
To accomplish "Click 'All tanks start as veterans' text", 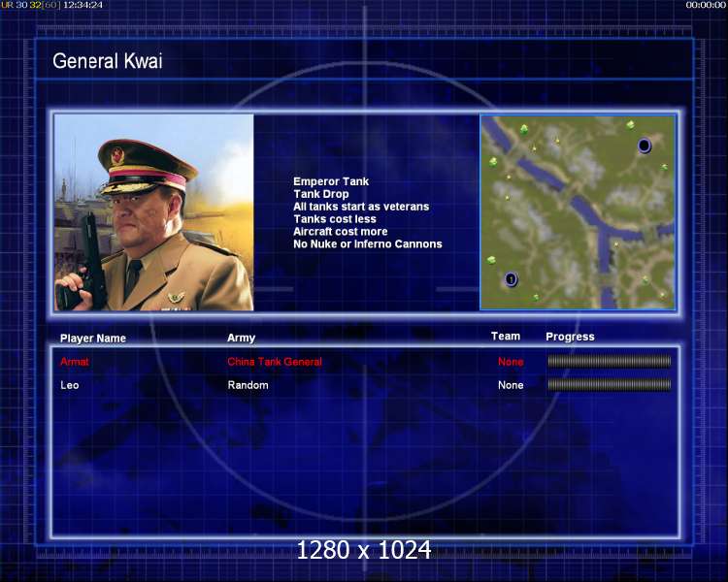I will (361, 207).
